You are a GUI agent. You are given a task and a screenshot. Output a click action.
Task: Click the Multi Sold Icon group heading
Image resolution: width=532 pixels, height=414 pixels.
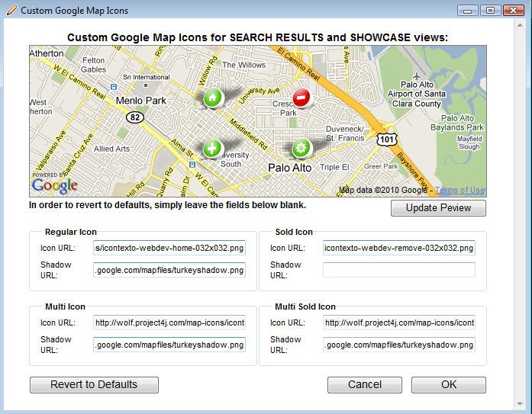(305, 306)
